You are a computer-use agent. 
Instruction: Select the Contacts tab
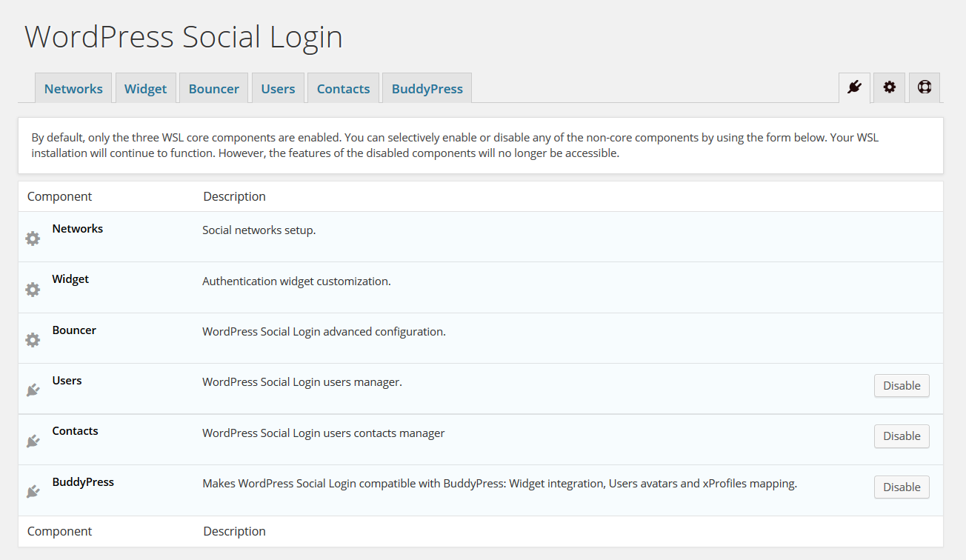point(343,88)
